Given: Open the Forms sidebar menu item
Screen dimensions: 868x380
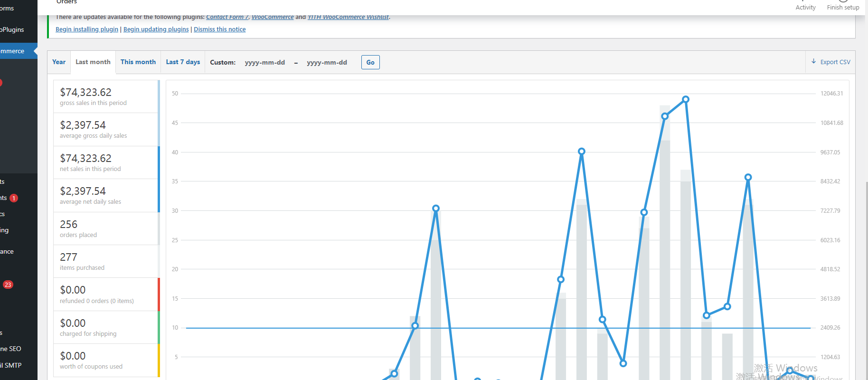Looking at the screenshot, I should pos(19,8).
